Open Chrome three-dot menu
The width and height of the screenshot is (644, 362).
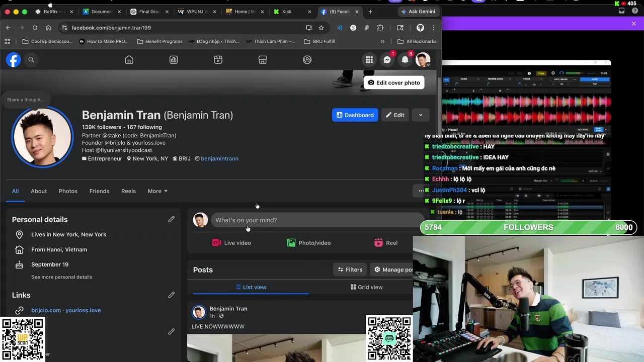click(434, 28)
